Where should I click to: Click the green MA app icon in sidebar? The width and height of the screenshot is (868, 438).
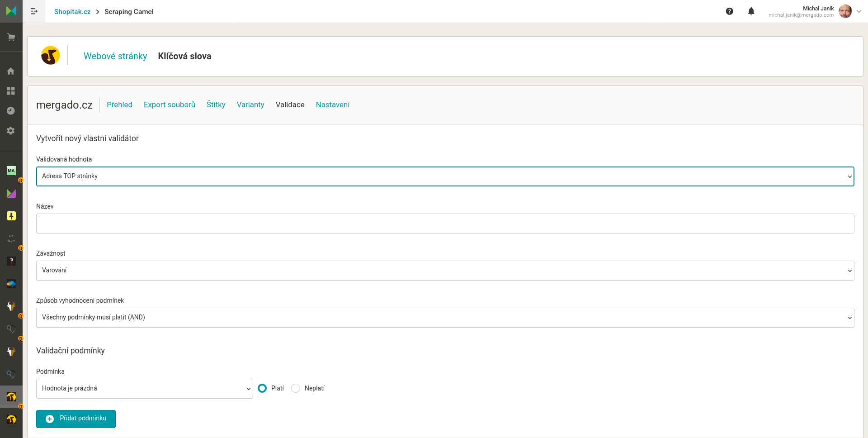click(11, 171)
